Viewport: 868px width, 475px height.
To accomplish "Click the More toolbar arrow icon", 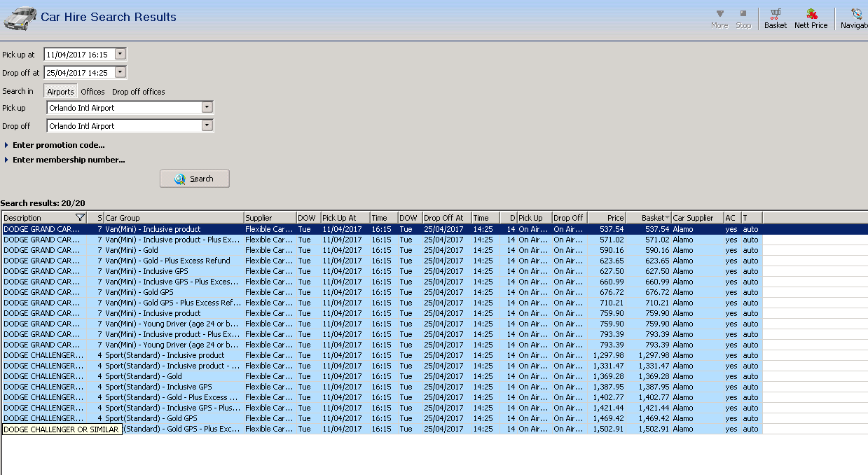I will coord(719,14).
